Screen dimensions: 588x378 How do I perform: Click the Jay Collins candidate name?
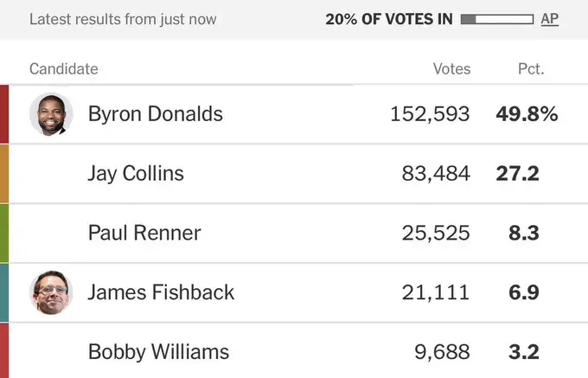[136, 174]
